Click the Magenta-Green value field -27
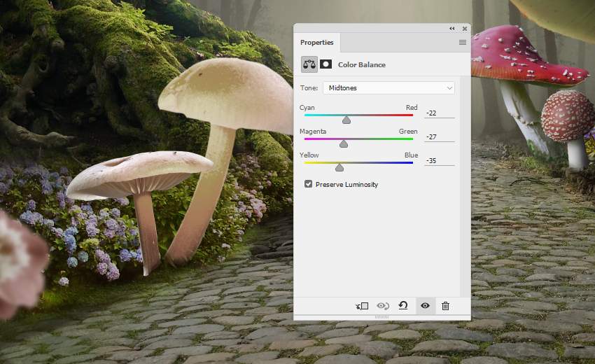Image resolution: width=595 pixels, height=364 pixels. [440, 137]
